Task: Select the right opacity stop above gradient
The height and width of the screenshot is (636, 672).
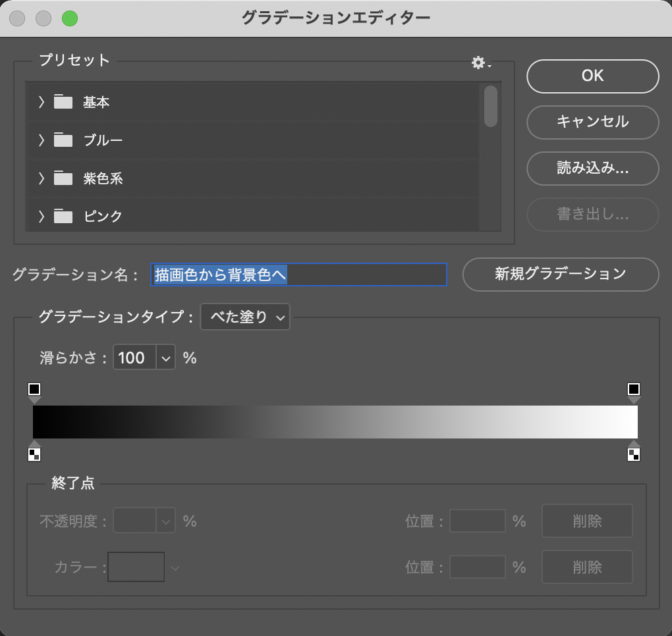Action: click(634, 390)
